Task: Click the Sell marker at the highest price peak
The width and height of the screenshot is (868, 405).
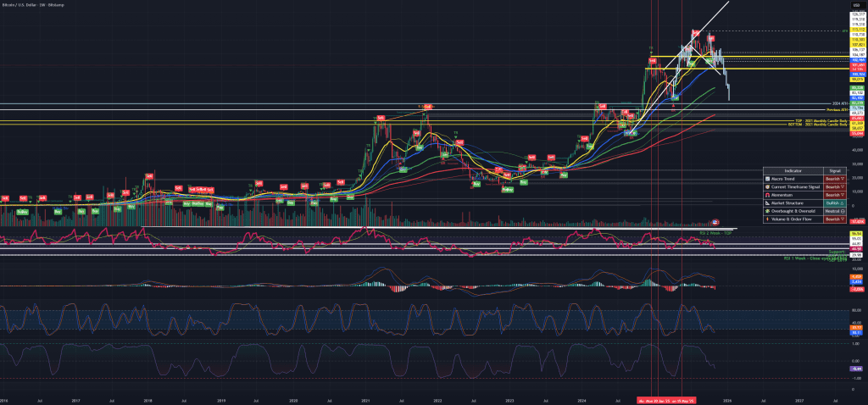Action: pos(696,34)
